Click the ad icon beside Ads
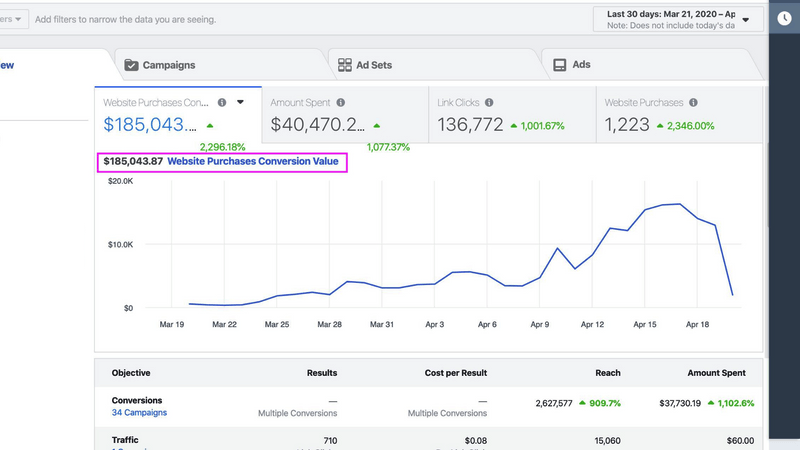Image resolution: width=800 pixels, height=450 pixels. [x=560, y=65]
